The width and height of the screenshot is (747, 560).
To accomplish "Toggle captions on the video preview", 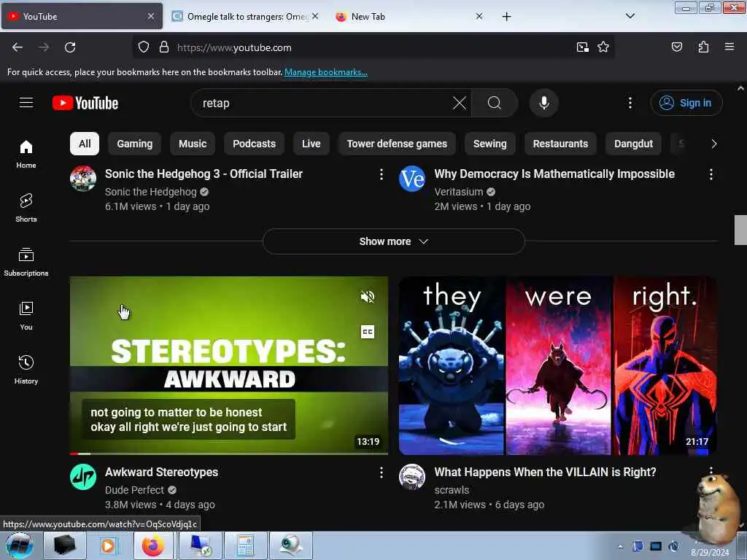I will click(x=368, y=332).
